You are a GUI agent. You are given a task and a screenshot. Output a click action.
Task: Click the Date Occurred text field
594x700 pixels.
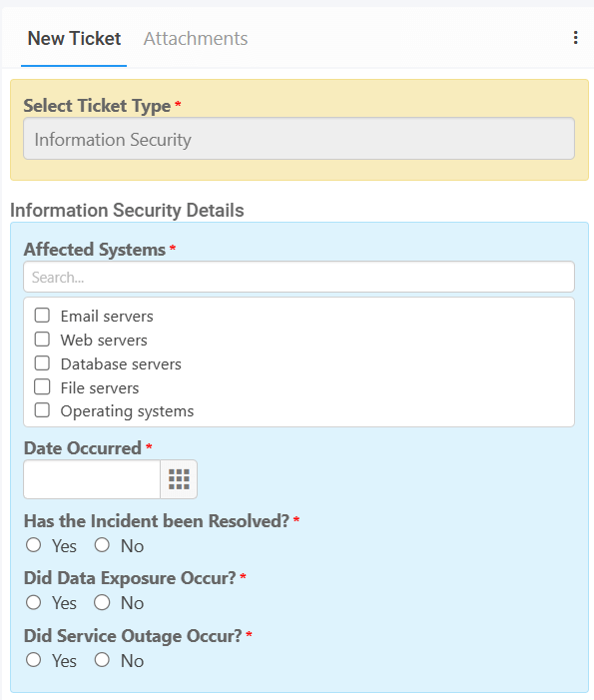point(92,479)
